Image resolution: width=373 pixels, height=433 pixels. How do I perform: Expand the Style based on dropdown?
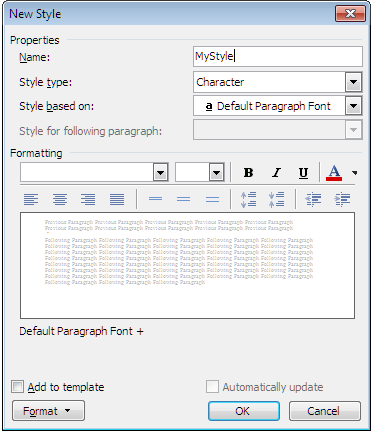pos(354,106)
